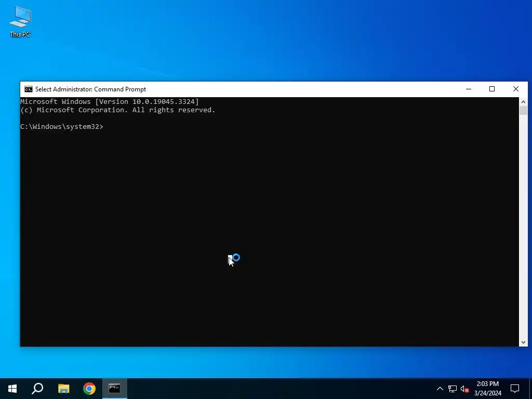
Task: Open the network status tray icon
Action: click(453, 389)
